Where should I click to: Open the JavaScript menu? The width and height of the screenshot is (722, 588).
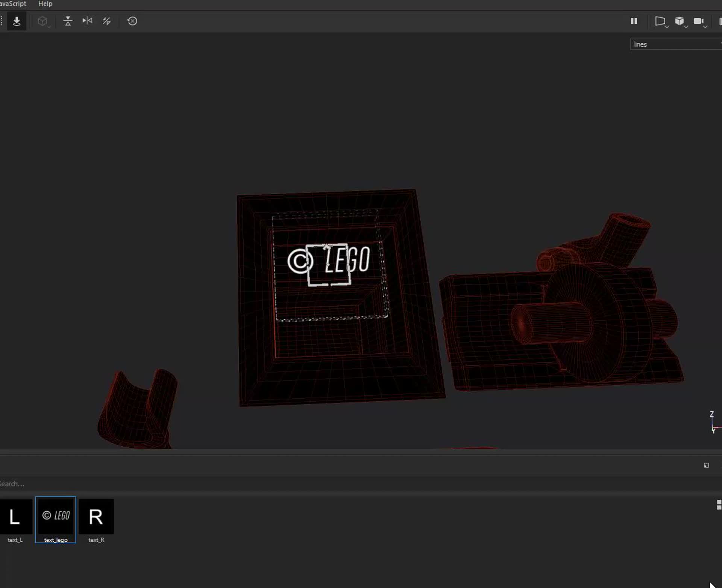click(x=13, y=4)
